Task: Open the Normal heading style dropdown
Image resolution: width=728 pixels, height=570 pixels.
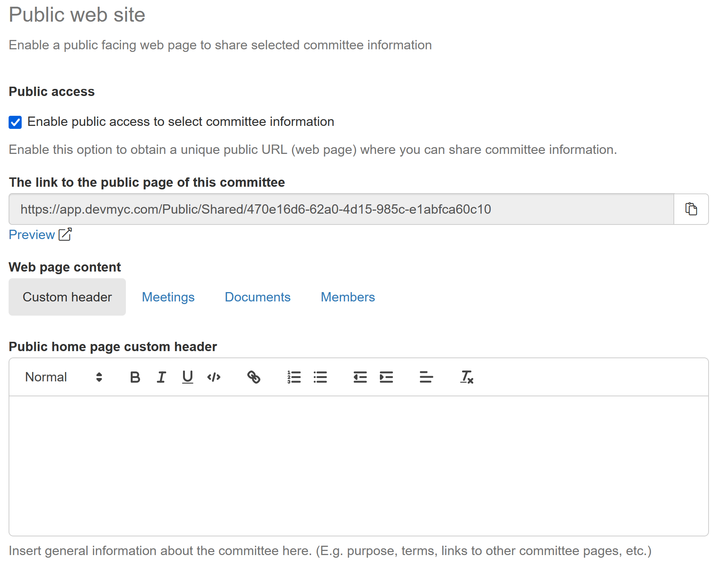Action: point(63,377)
